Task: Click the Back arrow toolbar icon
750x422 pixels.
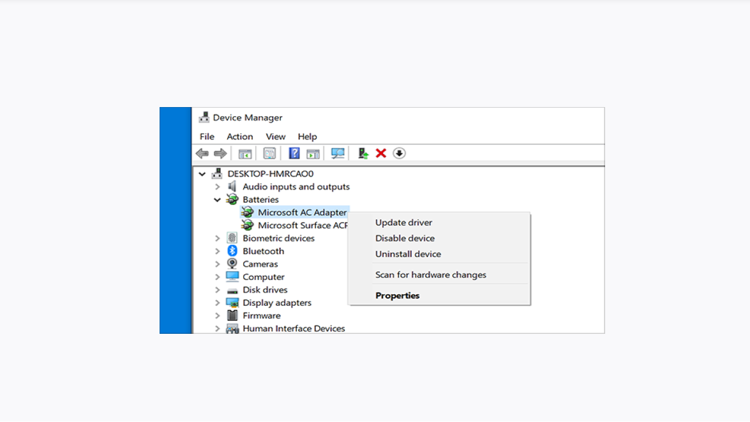Action: 202,153
